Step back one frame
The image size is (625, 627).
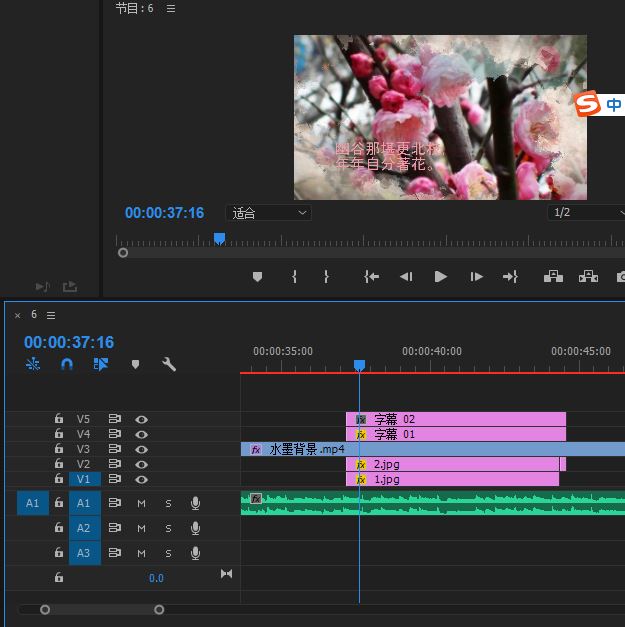coord(406,277)
